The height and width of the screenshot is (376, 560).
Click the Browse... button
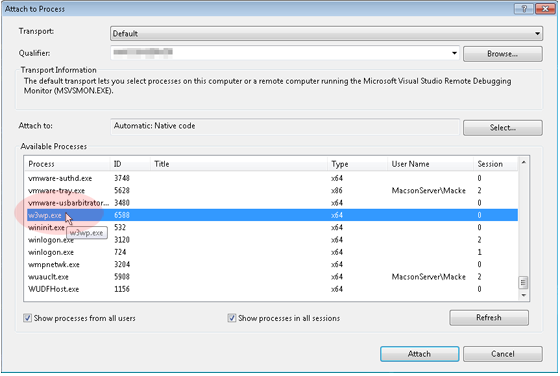[x=502, y=54]
